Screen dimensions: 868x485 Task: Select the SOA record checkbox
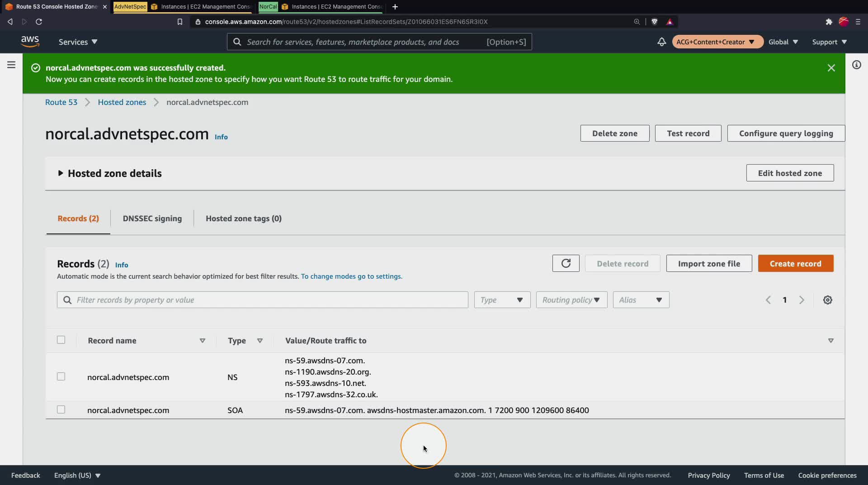61,409
